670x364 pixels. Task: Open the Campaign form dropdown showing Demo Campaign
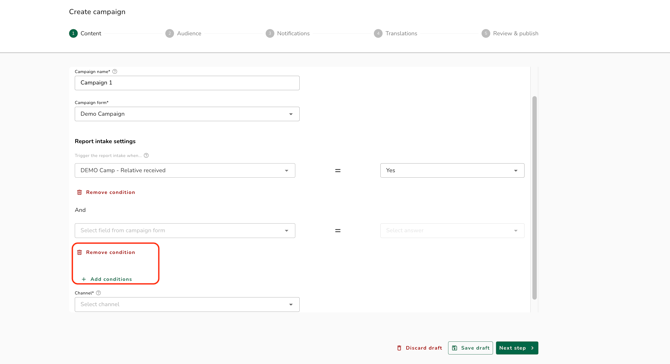187,114
